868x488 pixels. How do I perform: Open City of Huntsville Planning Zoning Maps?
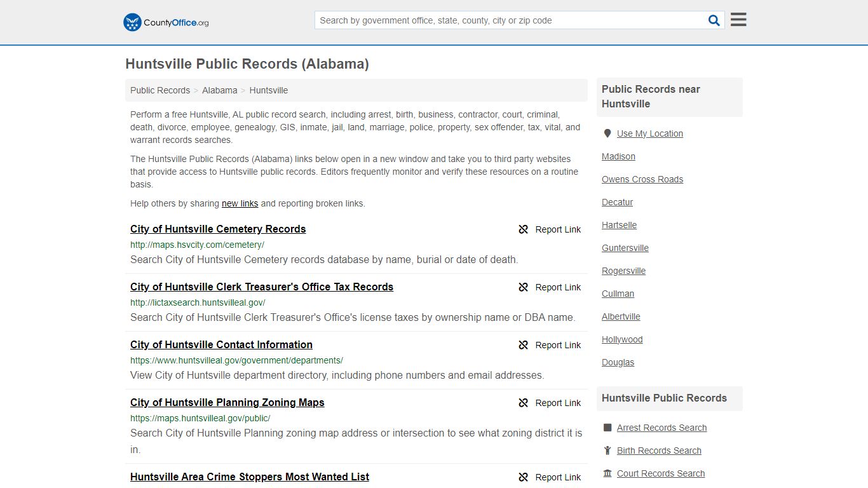(227, 402)
